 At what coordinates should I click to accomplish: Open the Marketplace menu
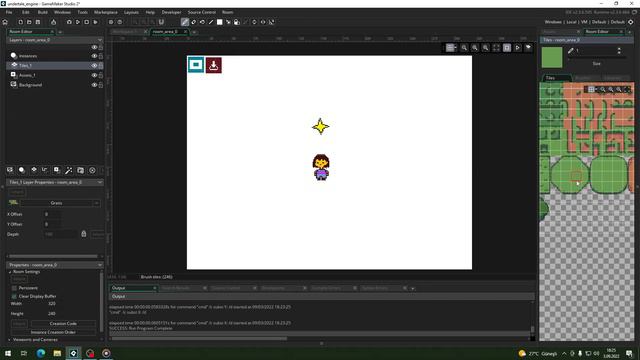106,12
